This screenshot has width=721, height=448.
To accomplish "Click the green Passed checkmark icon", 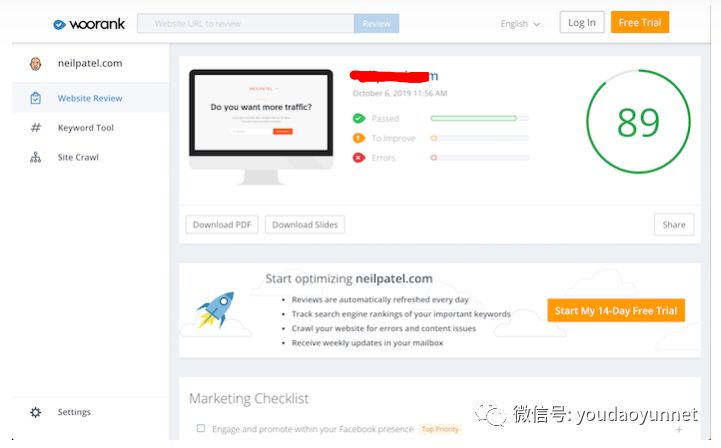I will pyautogui.click(x=359, y=118).
